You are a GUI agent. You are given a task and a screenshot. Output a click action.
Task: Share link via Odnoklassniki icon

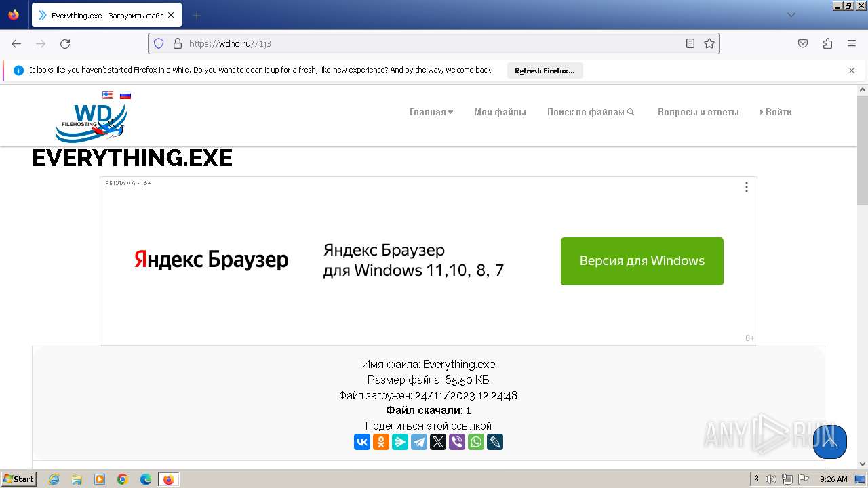click(381, 442)
